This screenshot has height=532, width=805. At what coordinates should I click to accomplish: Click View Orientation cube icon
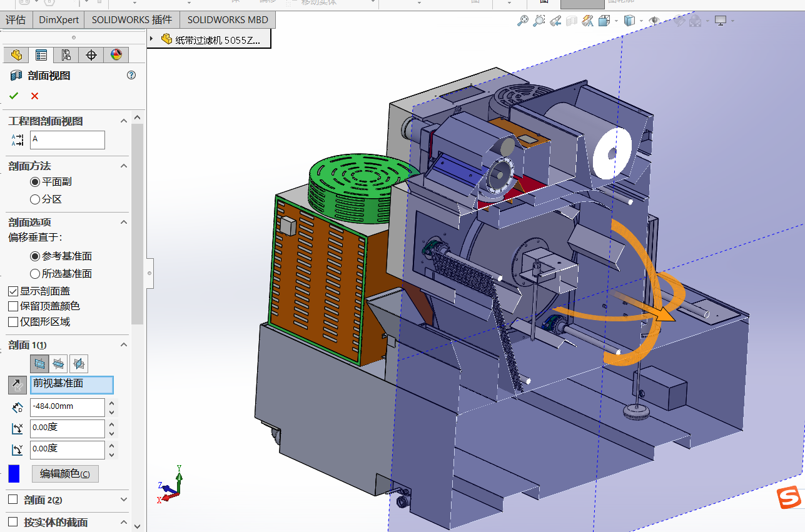click(x=604, y=21)
